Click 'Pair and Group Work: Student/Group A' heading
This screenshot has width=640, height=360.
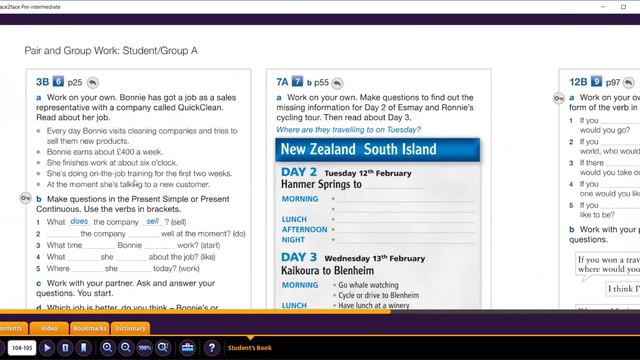(111, 51)
